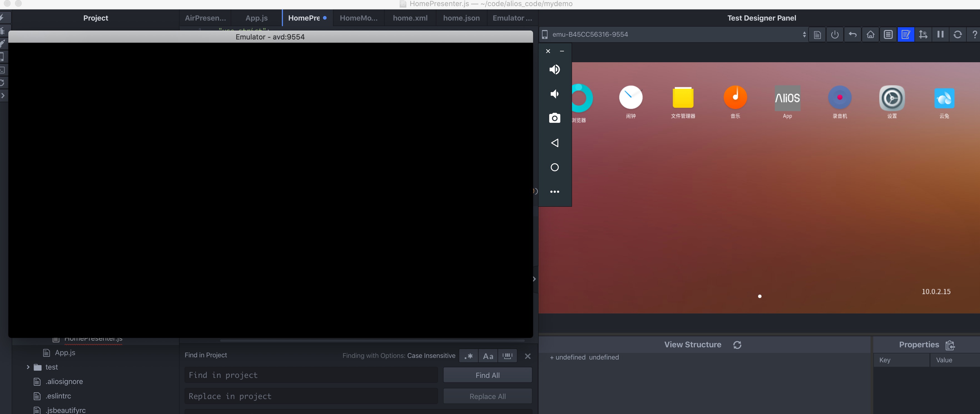The height and width of the screenshot is (414, 980).
Task: Switch to the home.json tab
Action: tap(461, 18)
